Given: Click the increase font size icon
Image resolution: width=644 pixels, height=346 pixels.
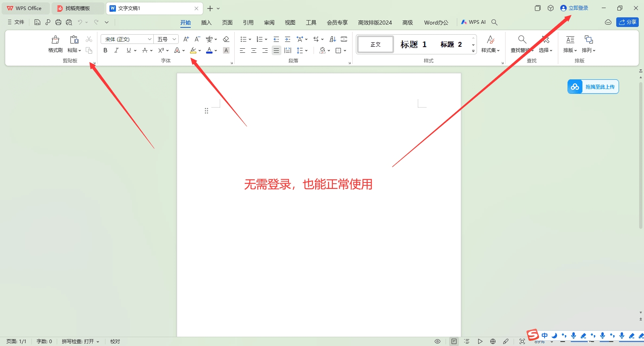Looking at the screenshot, I should click(186, 39).
